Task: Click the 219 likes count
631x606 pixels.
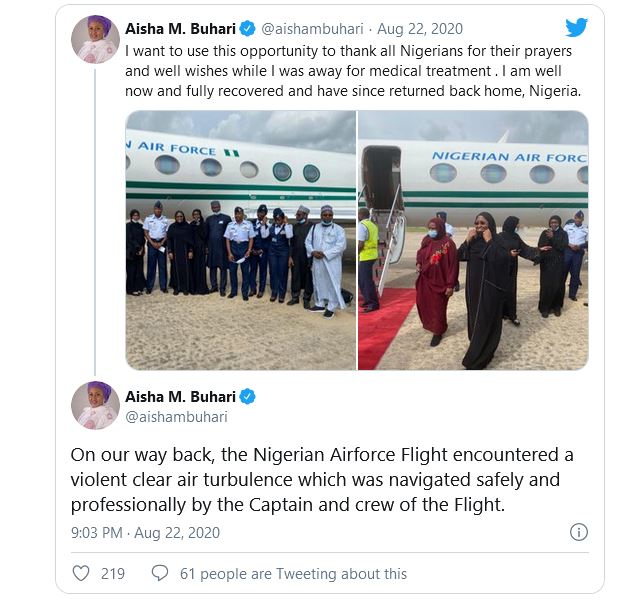Action: click(x=113, y=573)
